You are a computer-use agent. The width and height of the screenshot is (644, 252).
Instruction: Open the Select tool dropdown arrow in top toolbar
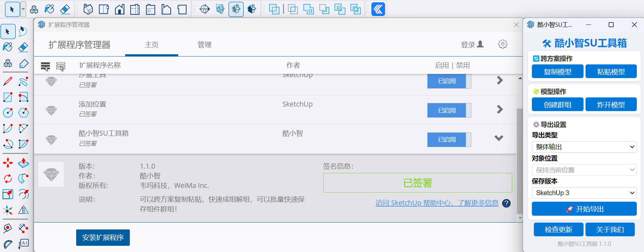[x=23, y=9]
